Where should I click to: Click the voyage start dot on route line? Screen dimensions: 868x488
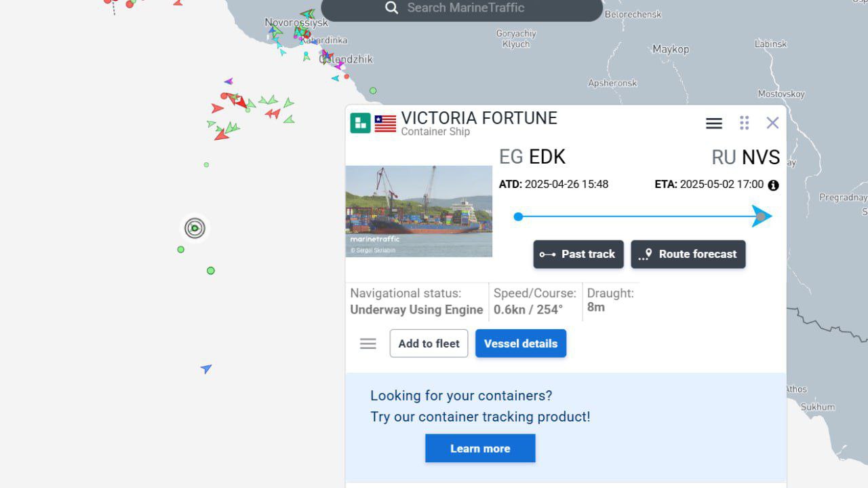(518, 217)
